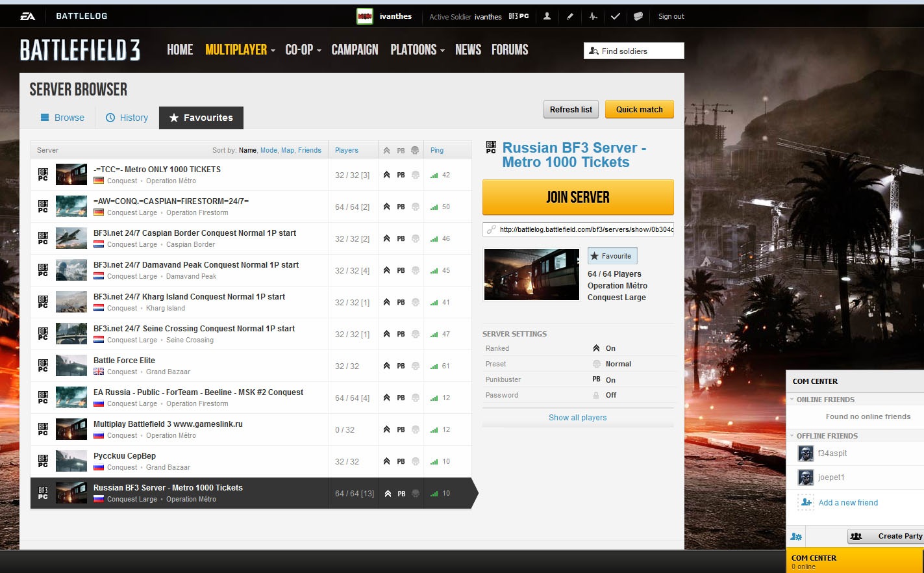Viewport: 924px width, 573px height.
Task: Click the EA logo in top-left corner
Action: [x=28, y=16]
